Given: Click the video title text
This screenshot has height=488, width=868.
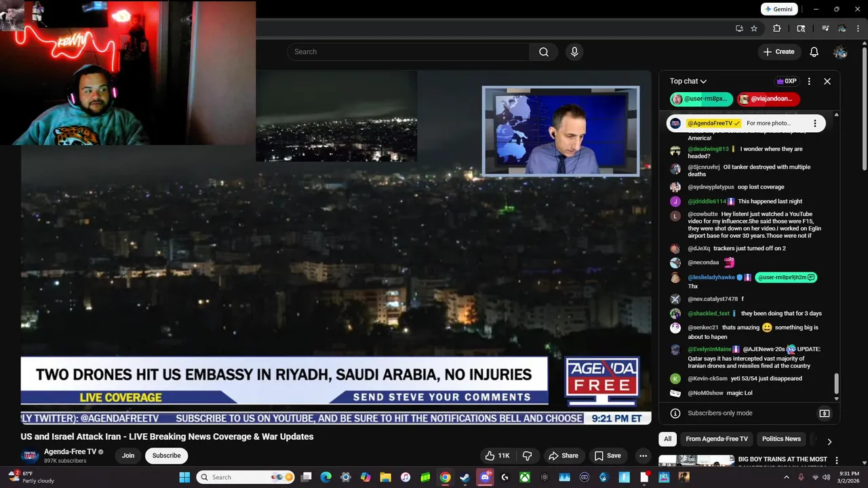Looking at the screenshot, I should coord(167,437).
